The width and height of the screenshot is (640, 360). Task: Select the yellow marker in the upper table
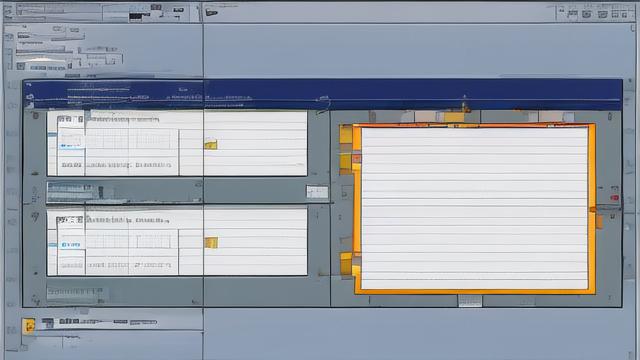(211, 144)
